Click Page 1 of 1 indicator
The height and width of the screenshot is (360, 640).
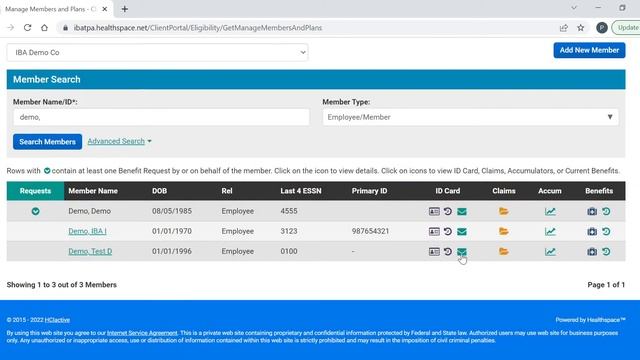coord(606,285)
